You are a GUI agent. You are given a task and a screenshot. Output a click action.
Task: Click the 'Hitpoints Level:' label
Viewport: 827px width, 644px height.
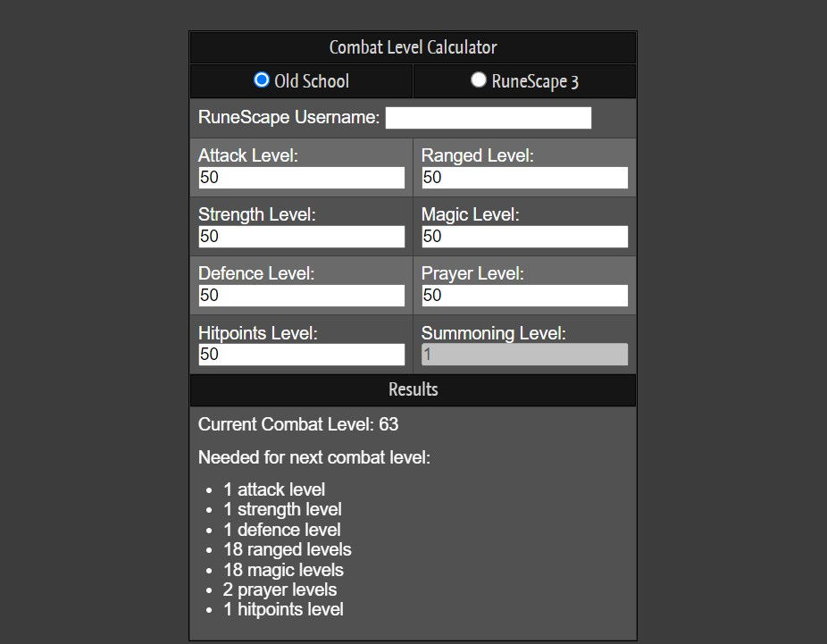258,333
